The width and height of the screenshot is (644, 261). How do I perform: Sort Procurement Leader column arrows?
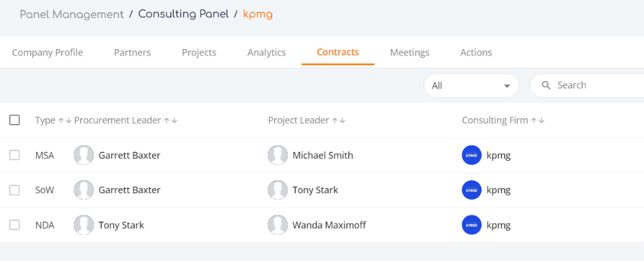pos(171,120)
